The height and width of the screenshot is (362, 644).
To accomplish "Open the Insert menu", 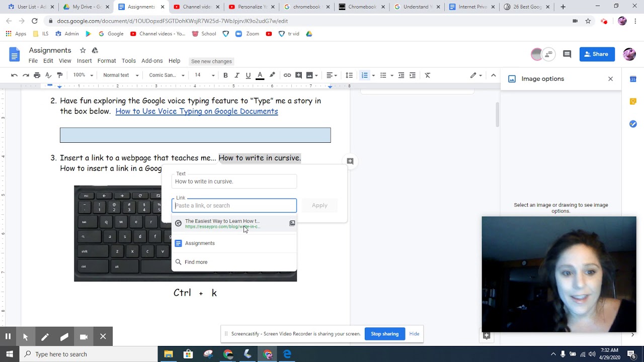I will [84, 61].
